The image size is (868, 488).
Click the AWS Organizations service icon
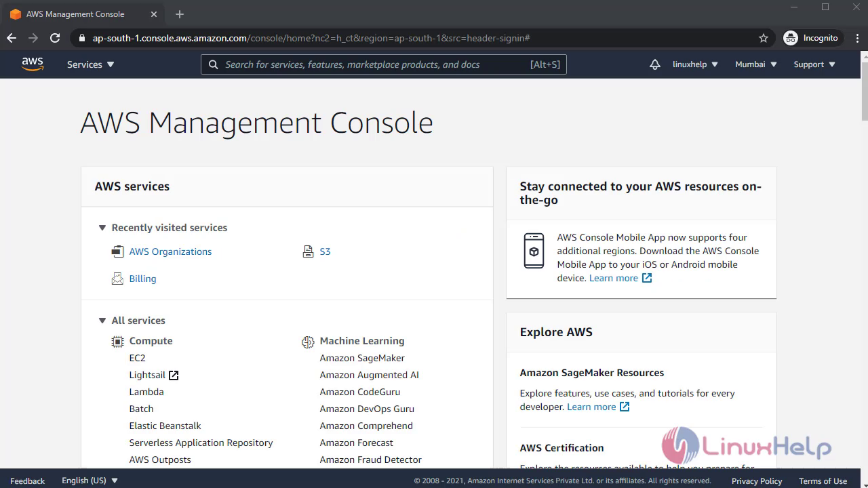pos(118,251)
